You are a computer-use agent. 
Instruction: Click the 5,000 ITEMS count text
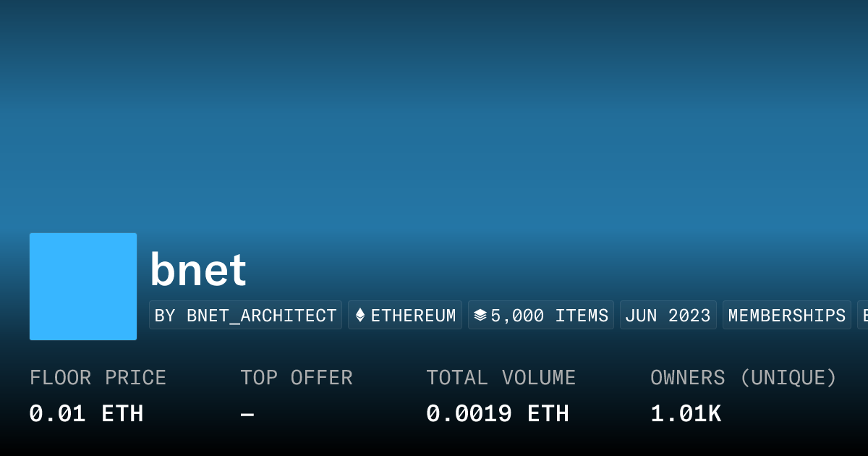pos(549,316)
